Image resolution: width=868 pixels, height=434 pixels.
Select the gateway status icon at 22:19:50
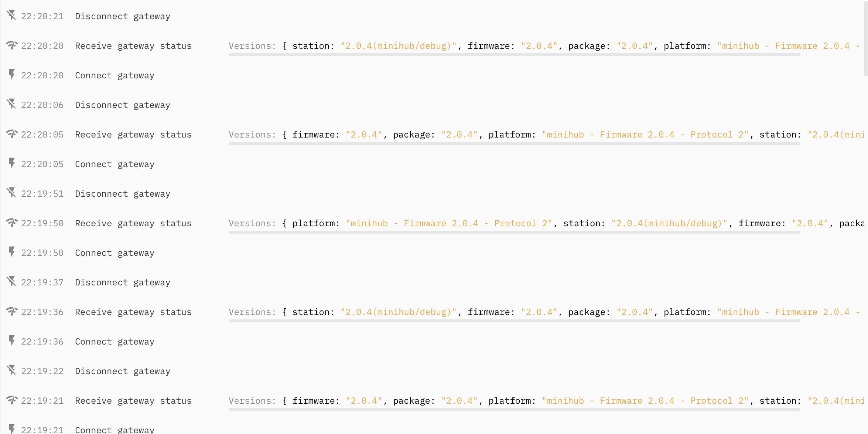11,223
